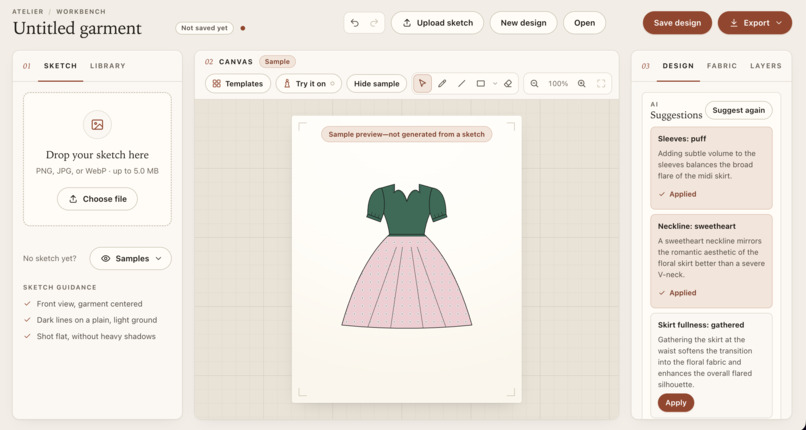This screenshot has height=430, width=806.
Task: Click the redo arrow icon
Action: point(374,23)
